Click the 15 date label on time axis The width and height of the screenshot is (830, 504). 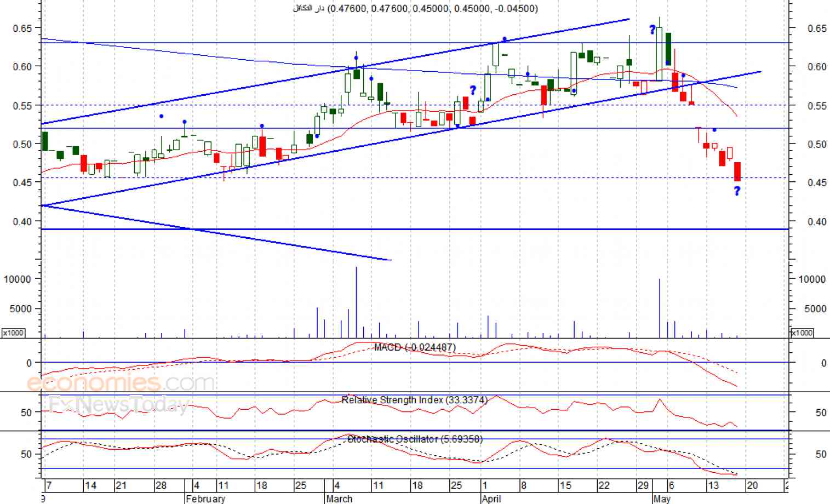point(565,485)
